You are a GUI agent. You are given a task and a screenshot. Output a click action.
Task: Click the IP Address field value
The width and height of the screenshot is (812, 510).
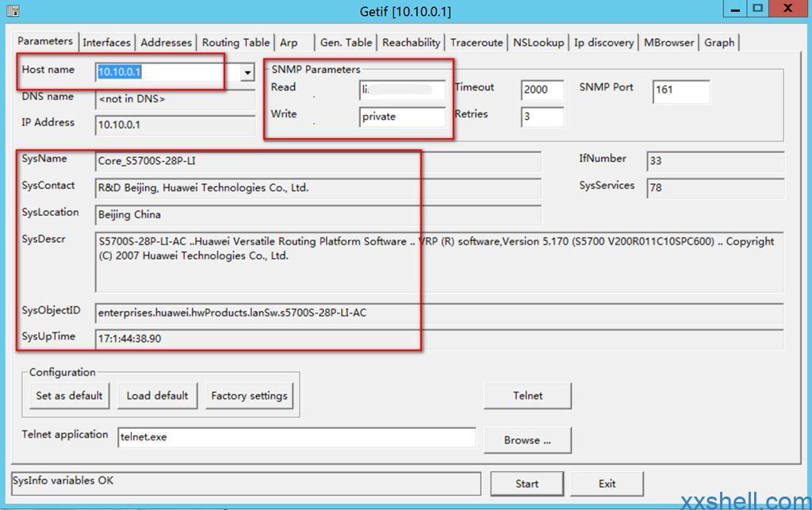pos(175,125)
